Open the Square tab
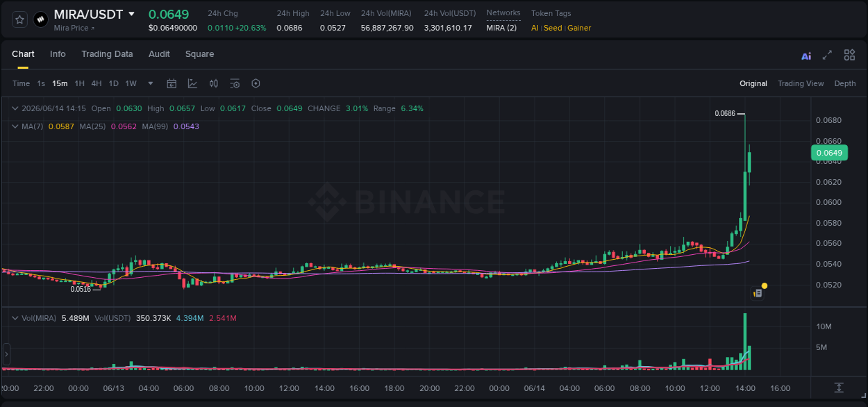The height and width of the screenshot is (407, 868). click(x=199, y=54)
